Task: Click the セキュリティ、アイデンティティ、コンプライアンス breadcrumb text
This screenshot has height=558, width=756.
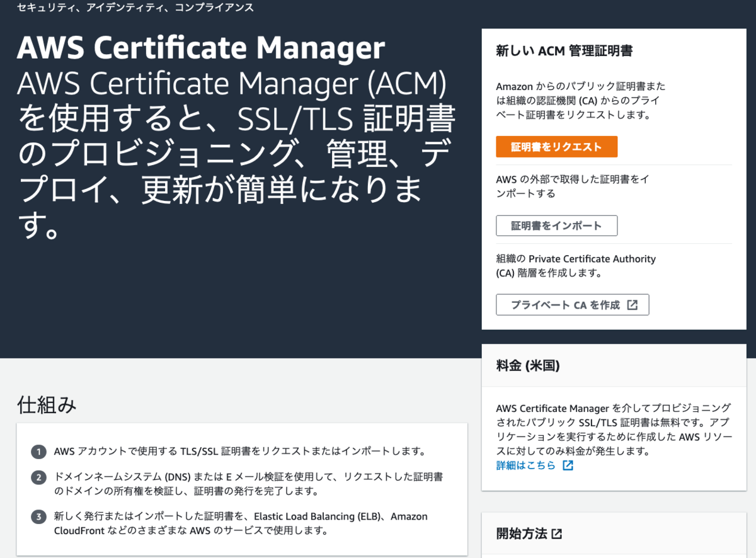Action: coord(135,8)
